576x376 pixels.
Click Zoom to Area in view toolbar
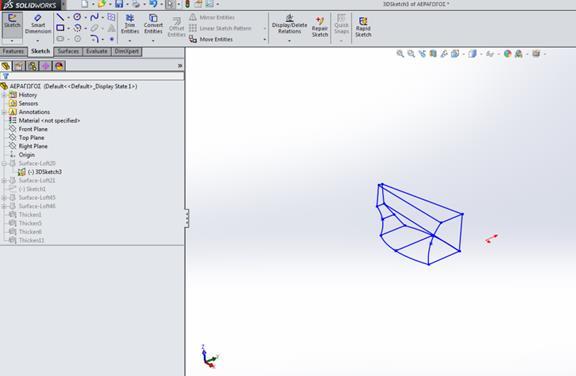coord(411,54)
